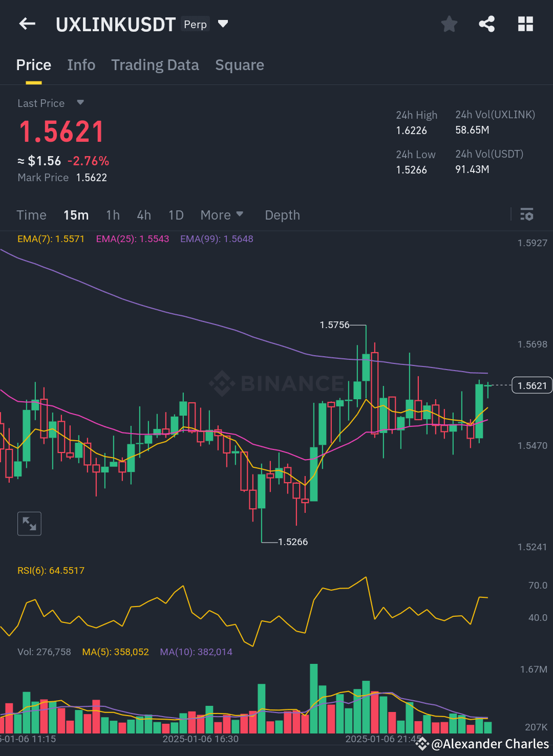Open the Info section
The width and height of the screenshot is (553, 756).
[x=81, y=65]
